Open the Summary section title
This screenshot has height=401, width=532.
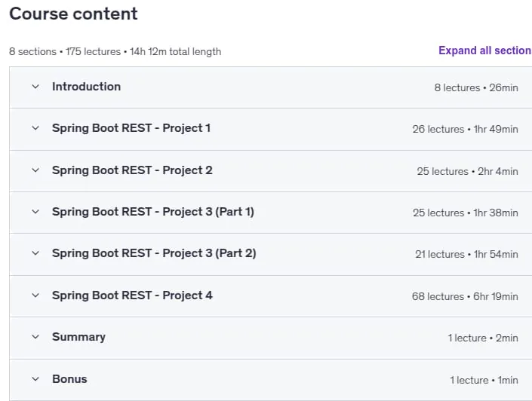[x=78, y=337]
